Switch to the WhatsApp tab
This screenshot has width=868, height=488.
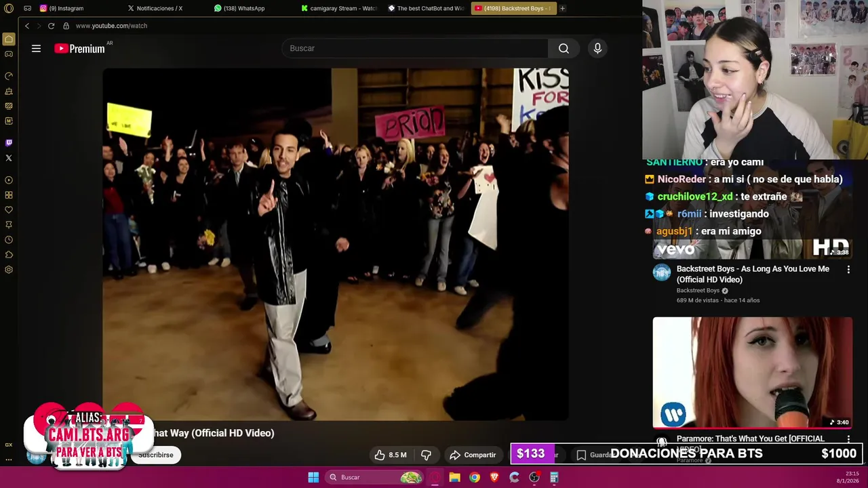[244, 8]
